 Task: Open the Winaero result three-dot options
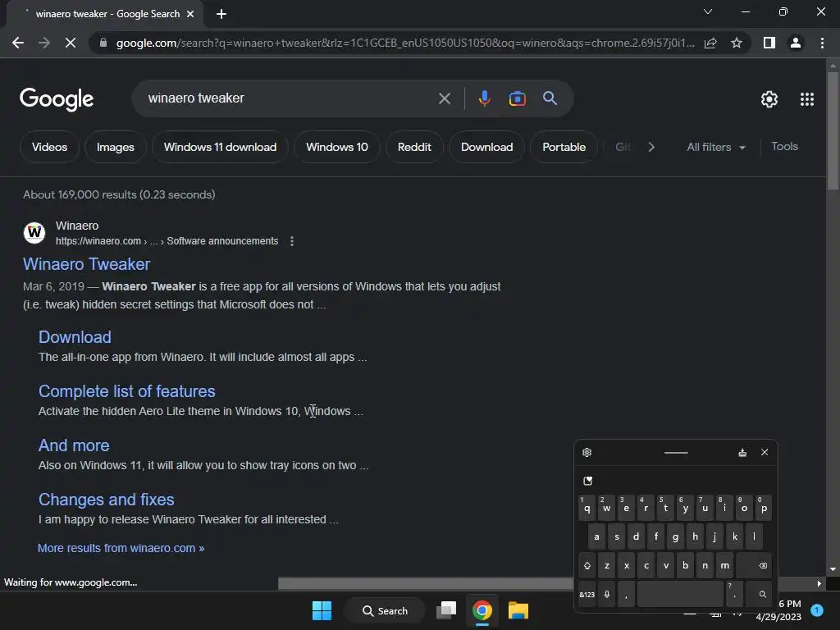tap(292, 241)
